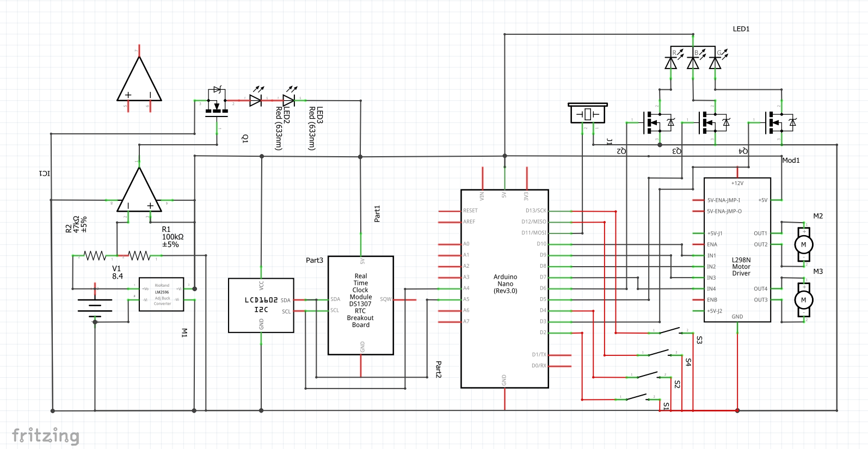Click the Arduino D0/RX pin label
Image resolution: width=868 pixels, height=449 pixels.
click(x=539, y=366)
